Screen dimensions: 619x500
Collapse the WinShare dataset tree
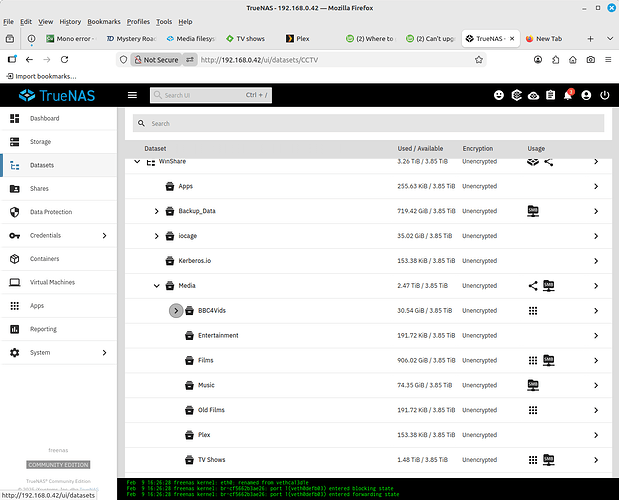tap(137, 161)
